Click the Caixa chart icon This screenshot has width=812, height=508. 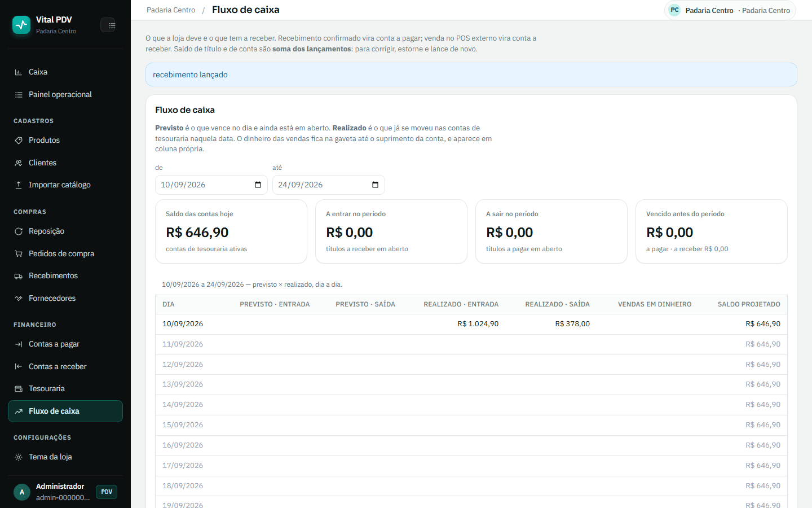pyautogui.click(x=19, y=72)
